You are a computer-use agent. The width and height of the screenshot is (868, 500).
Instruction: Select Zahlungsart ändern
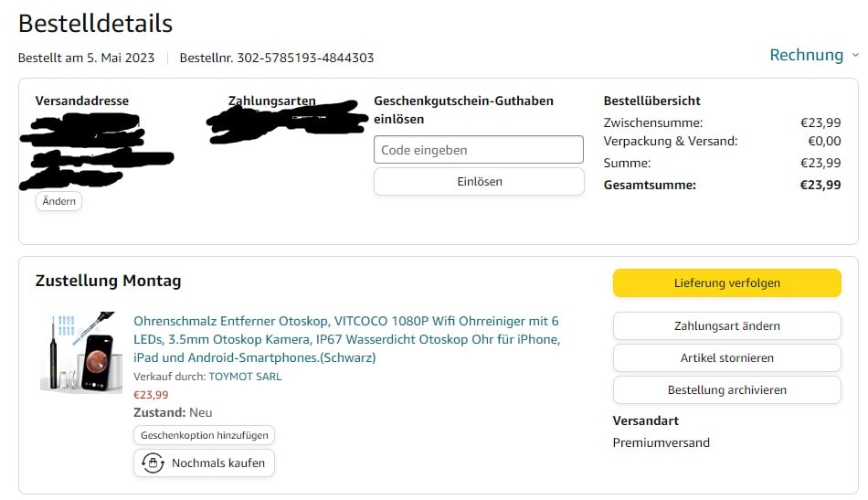727,326
